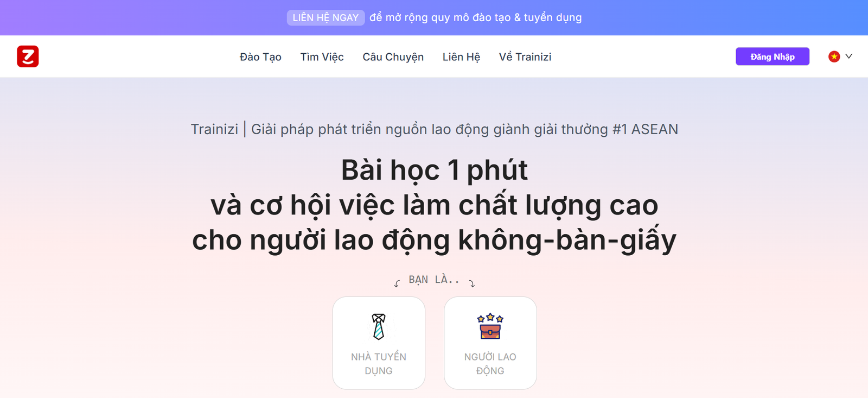
Task: Choose the necktie employer icon
Action: [379, 326]
